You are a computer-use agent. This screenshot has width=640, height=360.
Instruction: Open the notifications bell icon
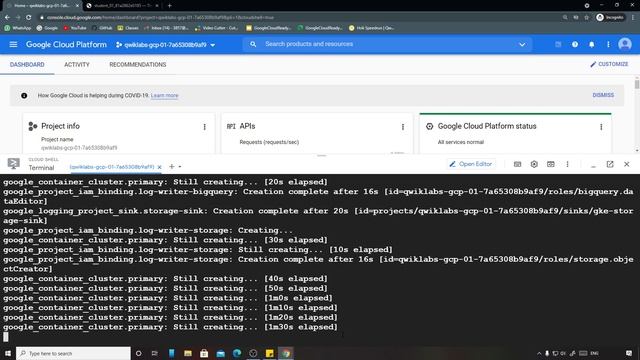(x=591, y=44)
